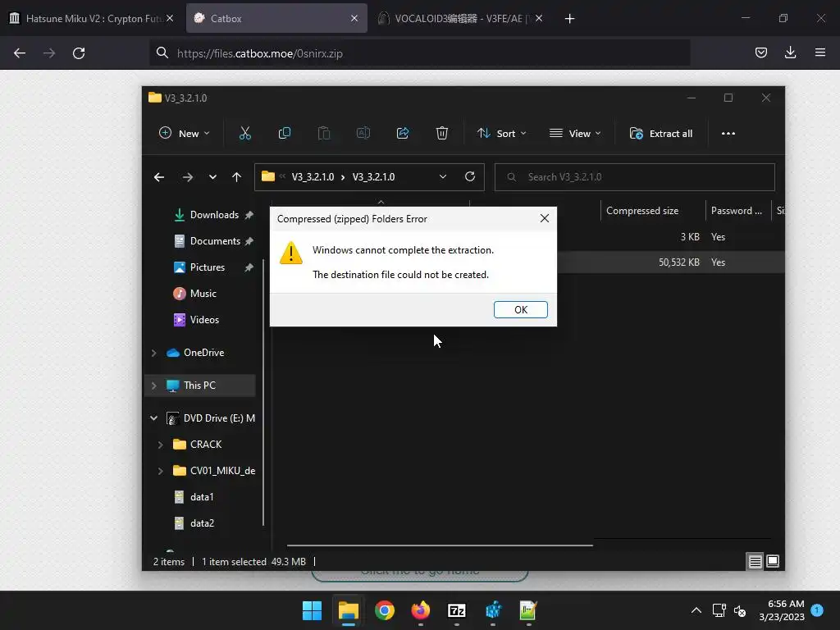Open the clock and date panel
840x630 pixels.
click(782, 610)
